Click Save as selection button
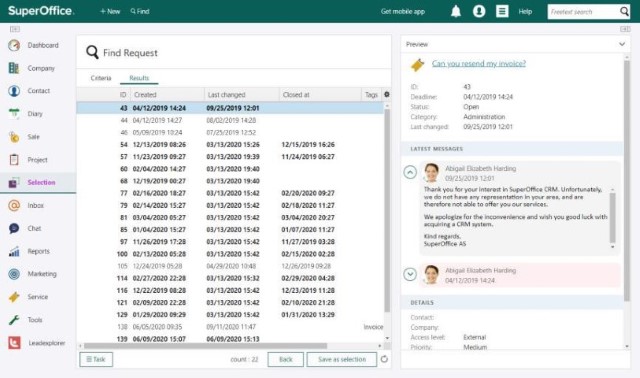The width and height of the screenshot is (640, 378). click(342, 359)
